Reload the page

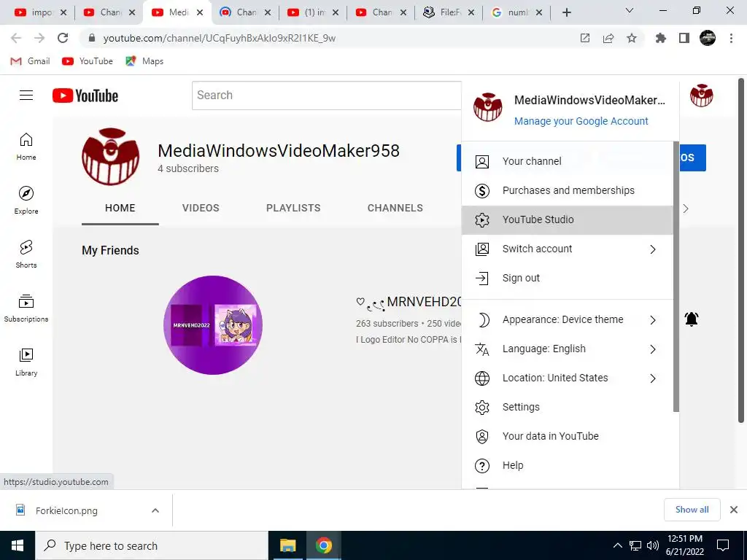point(63,38)
